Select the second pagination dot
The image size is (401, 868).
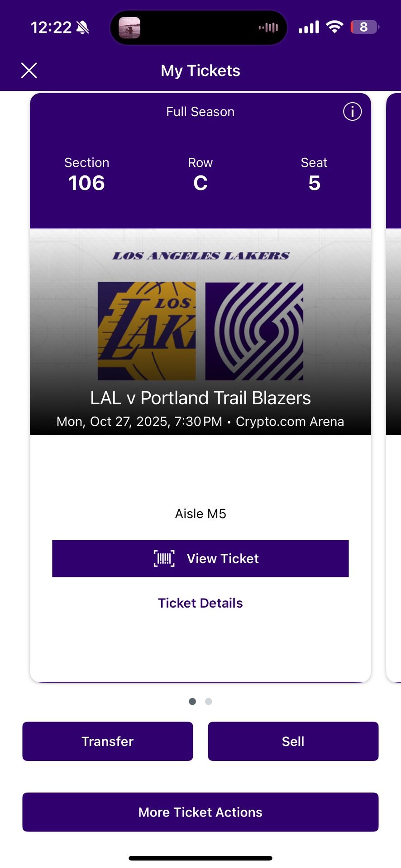(208, 701)
